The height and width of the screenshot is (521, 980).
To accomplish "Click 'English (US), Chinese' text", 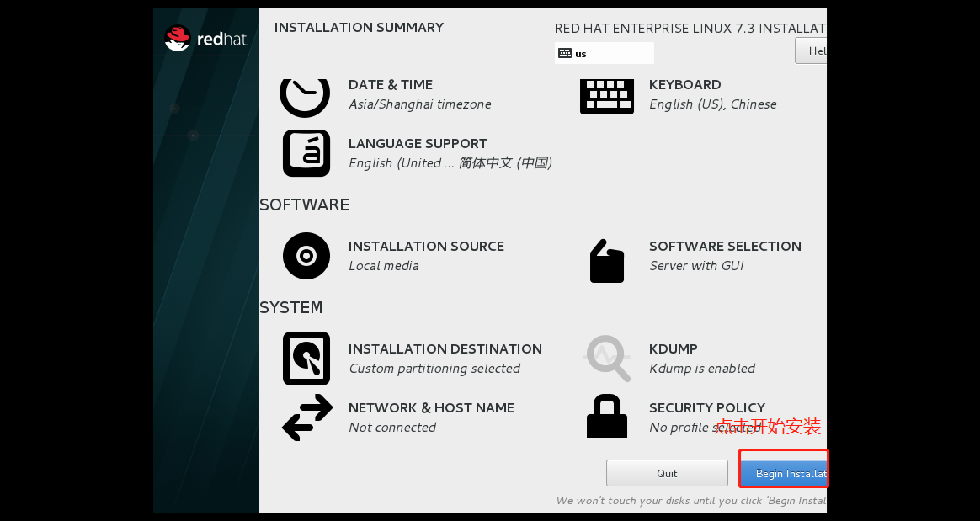I will click(x=712, y=104).
